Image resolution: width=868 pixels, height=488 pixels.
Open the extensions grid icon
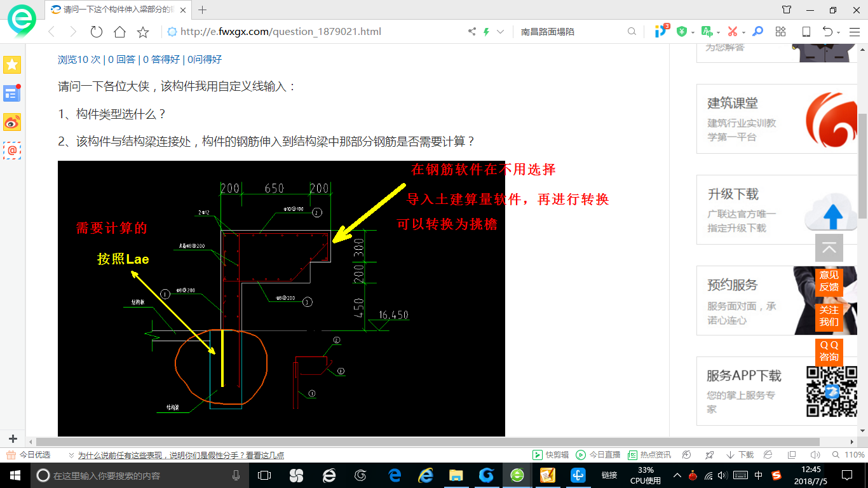(781, 31)
